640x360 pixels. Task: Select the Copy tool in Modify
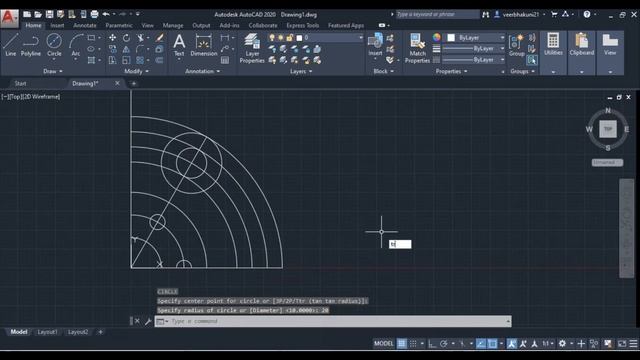click(112, 49)
